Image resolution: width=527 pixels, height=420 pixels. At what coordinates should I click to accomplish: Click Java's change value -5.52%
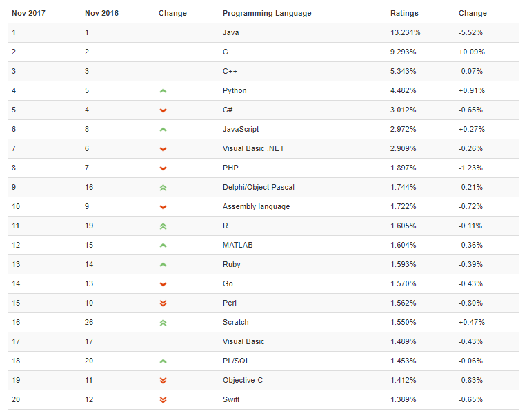point(470,32)
